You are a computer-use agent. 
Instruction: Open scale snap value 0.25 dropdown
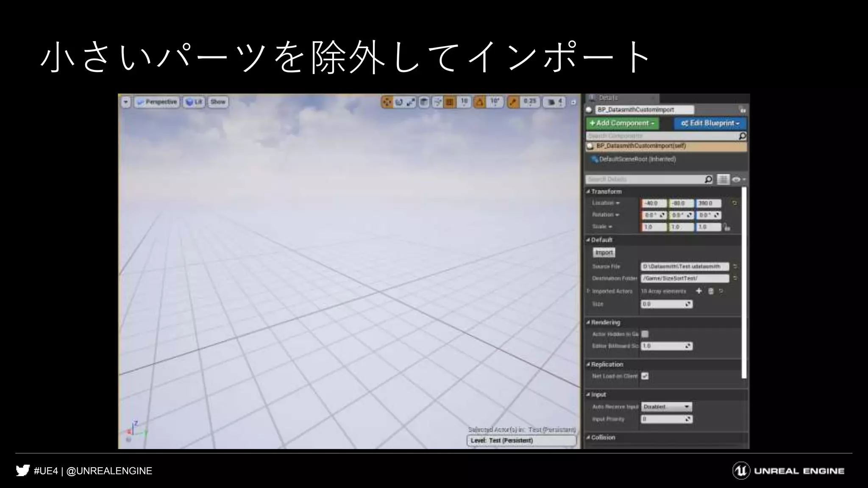pos(530,102)
